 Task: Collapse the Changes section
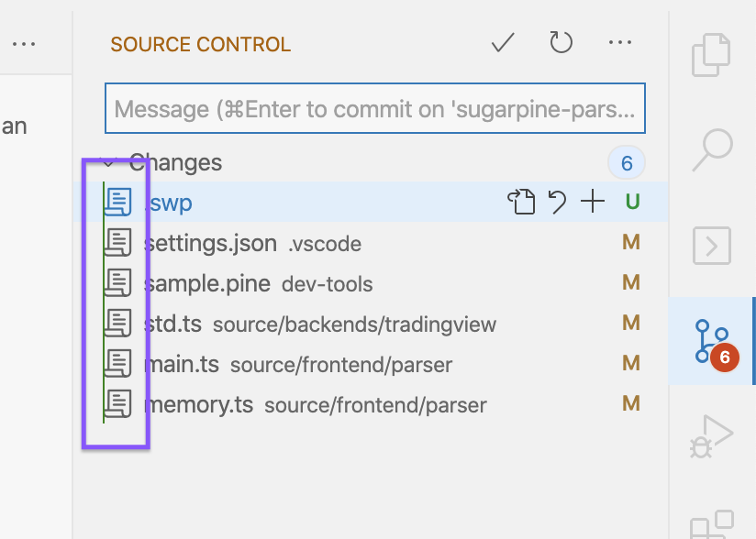click(x=109, y=162)
